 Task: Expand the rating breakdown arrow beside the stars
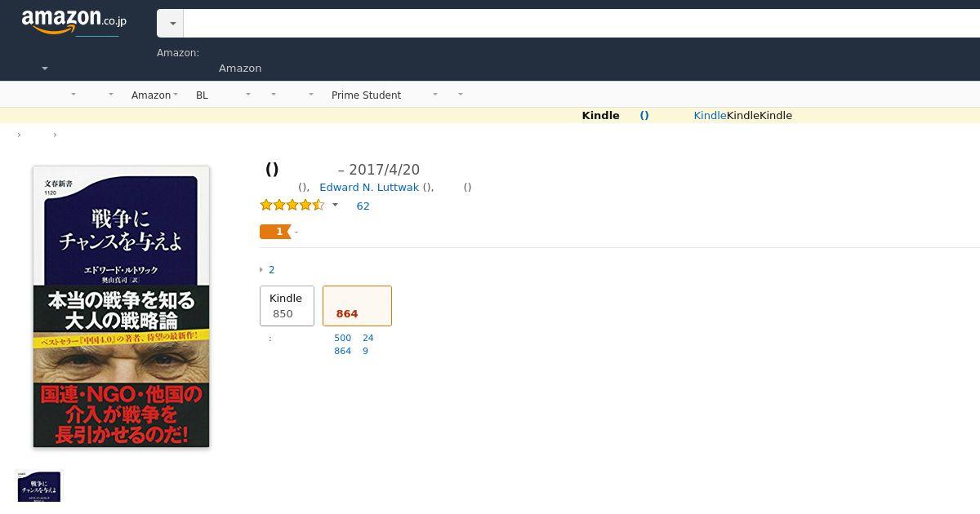coord(335,206)
